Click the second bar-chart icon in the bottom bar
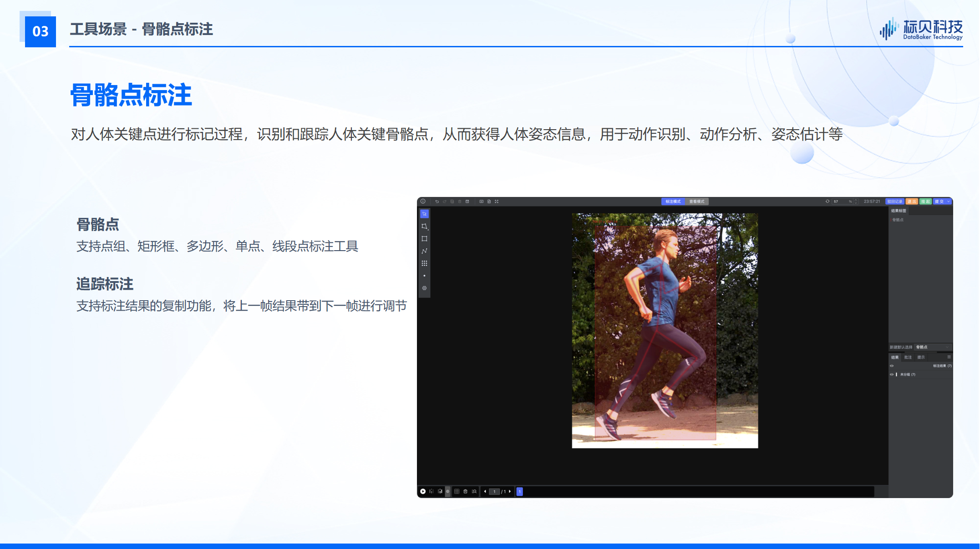 (x=440, y=491)
